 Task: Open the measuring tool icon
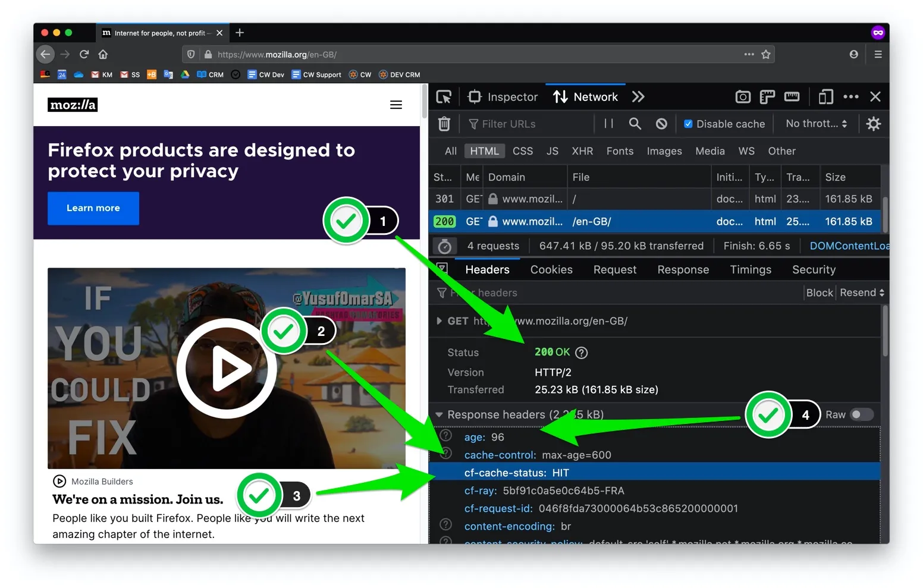[x=792, y=96]
